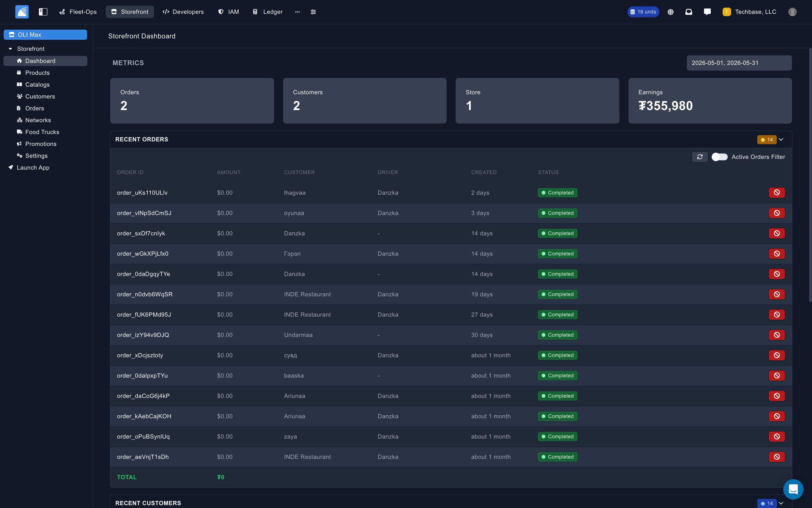Open the IAM tab
812x508 pixels.
point(228,12)
